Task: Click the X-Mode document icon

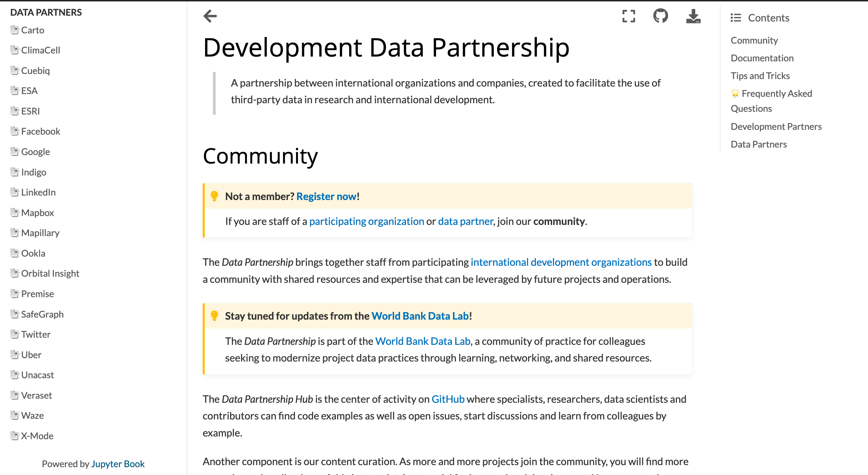Action: tap(15, 436)
